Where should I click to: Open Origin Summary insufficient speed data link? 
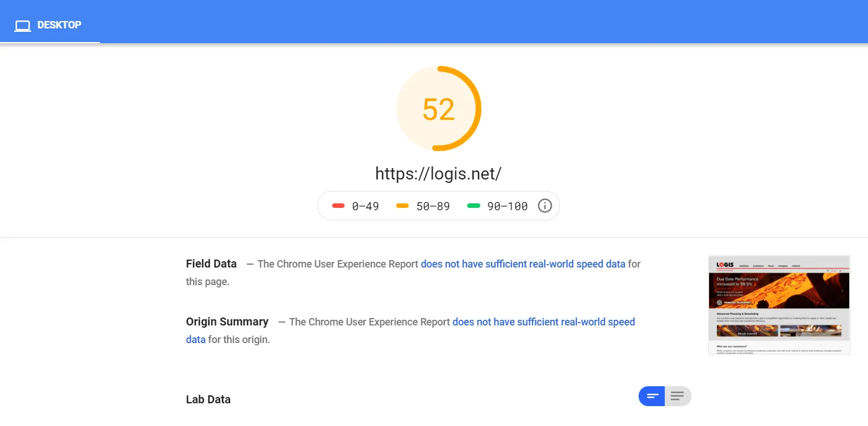pos(543,322)
